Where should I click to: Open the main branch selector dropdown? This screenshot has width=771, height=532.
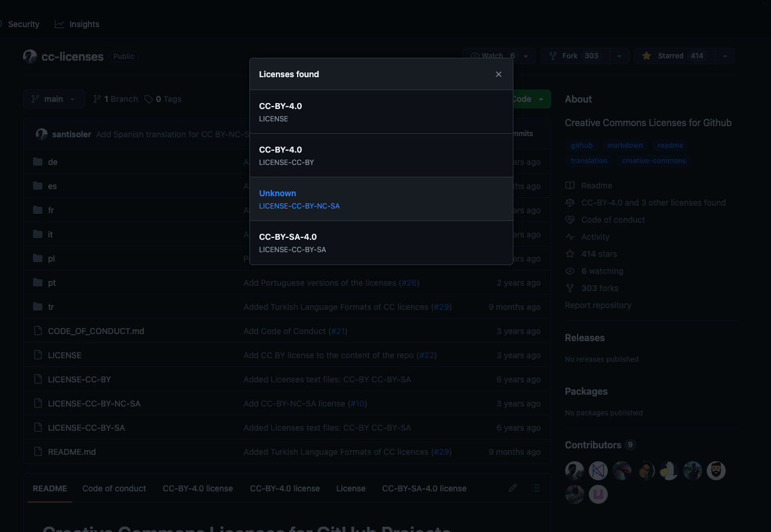point(54,99)
